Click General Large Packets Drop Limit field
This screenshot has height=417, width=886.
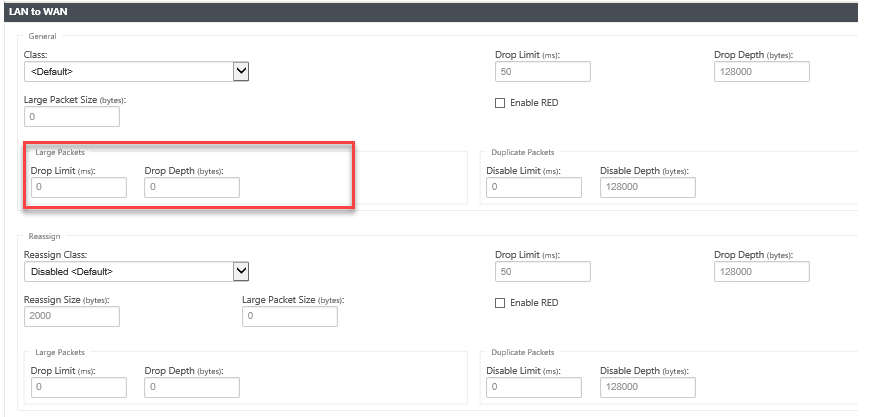(79, 188)
